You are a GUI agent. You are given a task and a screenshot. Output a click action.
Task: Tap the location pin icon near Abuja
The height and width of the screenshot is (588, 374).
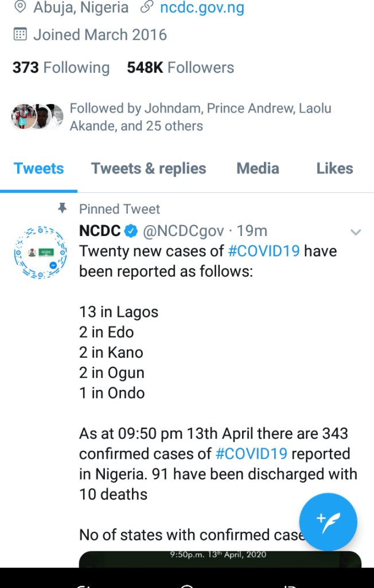pos(21,7)
